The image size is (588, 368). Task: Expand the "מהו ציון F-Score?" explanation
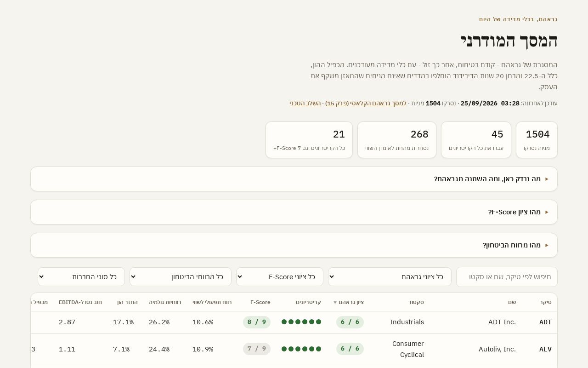(294, 212)
